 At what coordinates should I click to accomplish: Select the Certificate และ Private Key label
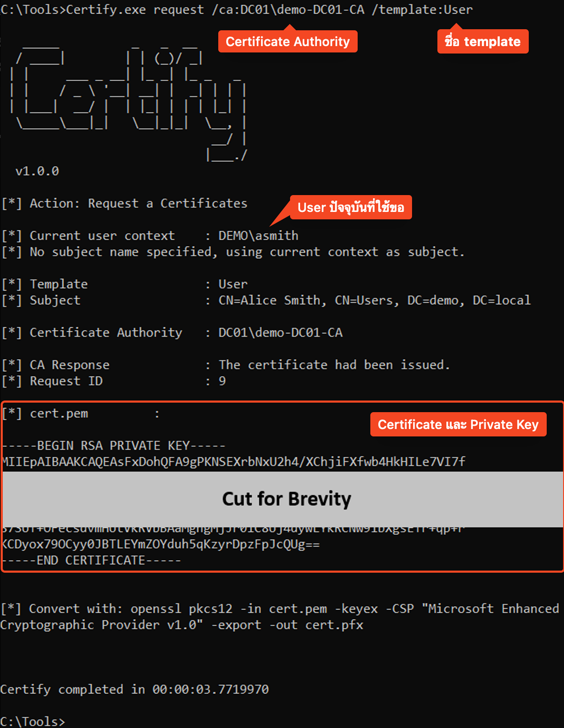pyautogui.click(x=458, y=424)
